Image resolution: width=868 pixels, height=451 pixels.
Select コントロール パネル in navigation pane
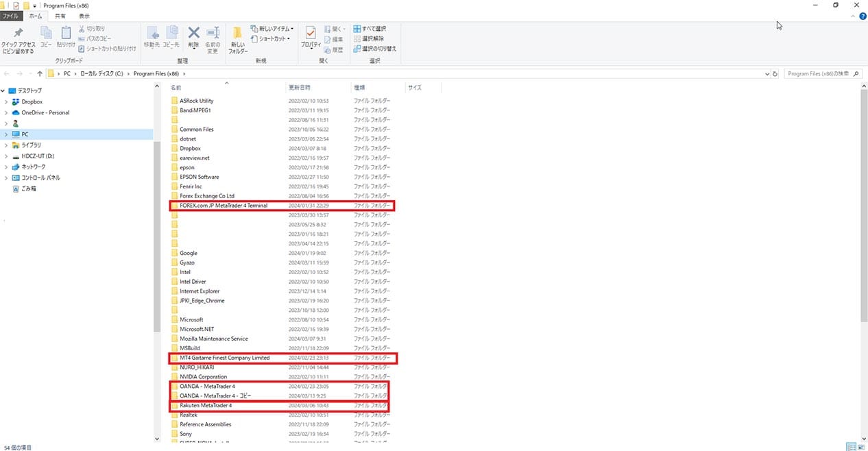click(40, 178)
